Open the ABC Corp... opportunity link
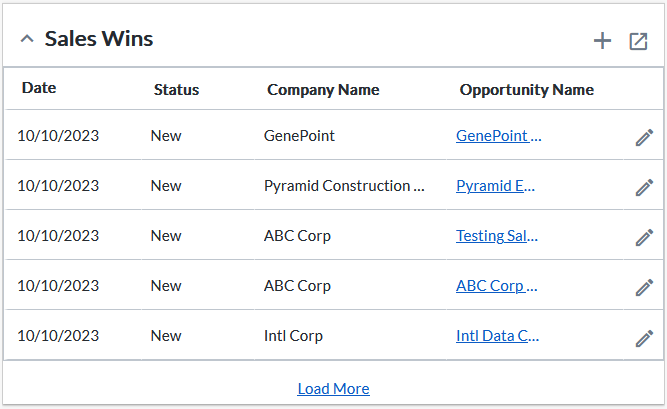Viewport: 667px width, 409px height. [x=496, y=286]
